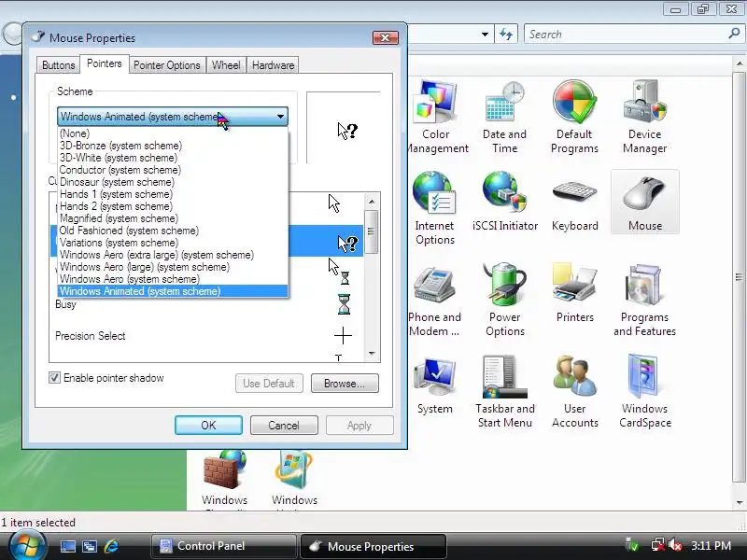Select the Precision Select pointer row
The width and height of the screenshot is (747, 560).
206,336
